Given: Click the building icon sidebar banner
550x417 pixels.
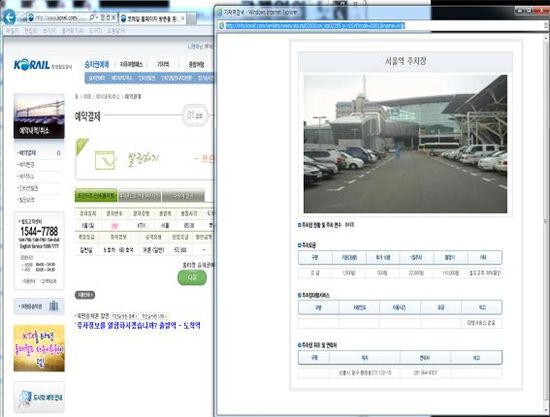Looking at the screenshot, I should pos(39,306).
